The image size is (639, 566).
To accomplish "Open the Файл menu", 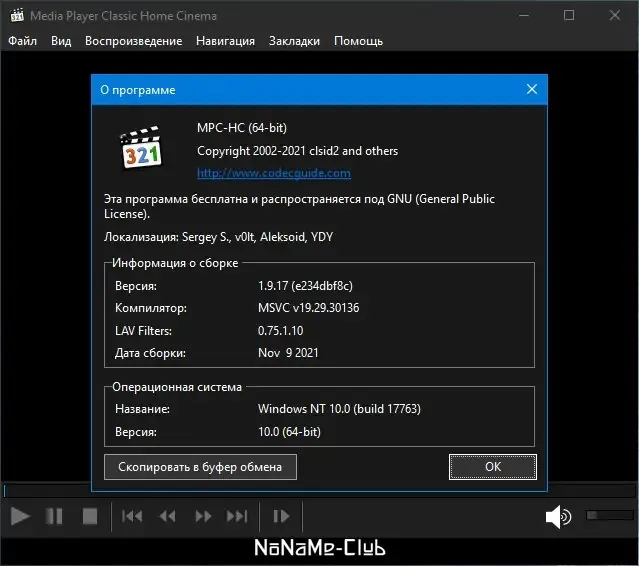I will tap(22, 41).
